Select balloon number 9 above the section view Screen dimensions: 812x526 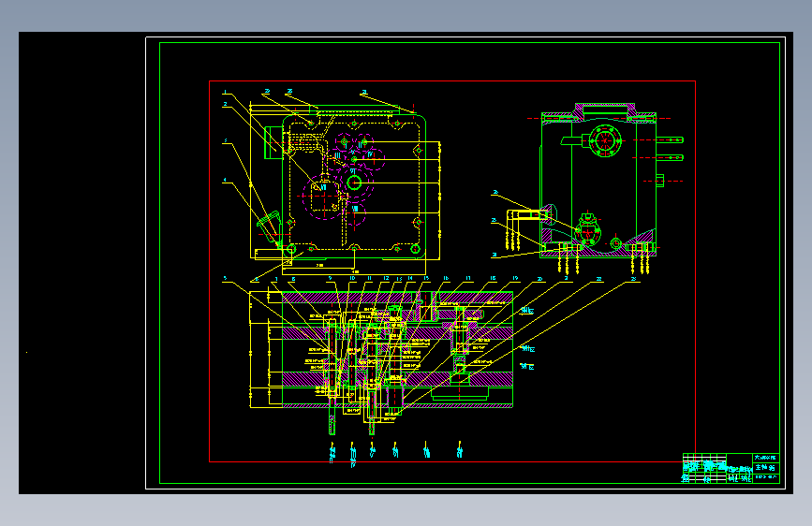(x=330, y=279)
